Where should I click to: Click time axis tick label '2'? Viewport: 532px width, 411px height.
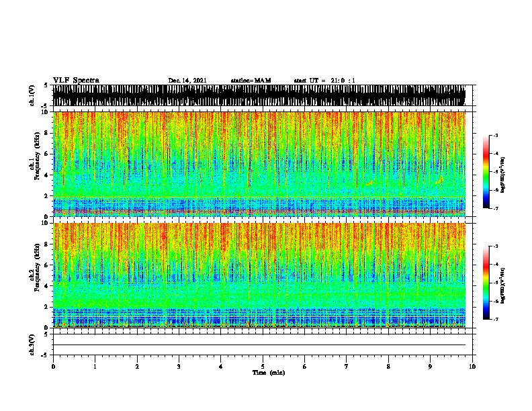click(x=137, y=366)
